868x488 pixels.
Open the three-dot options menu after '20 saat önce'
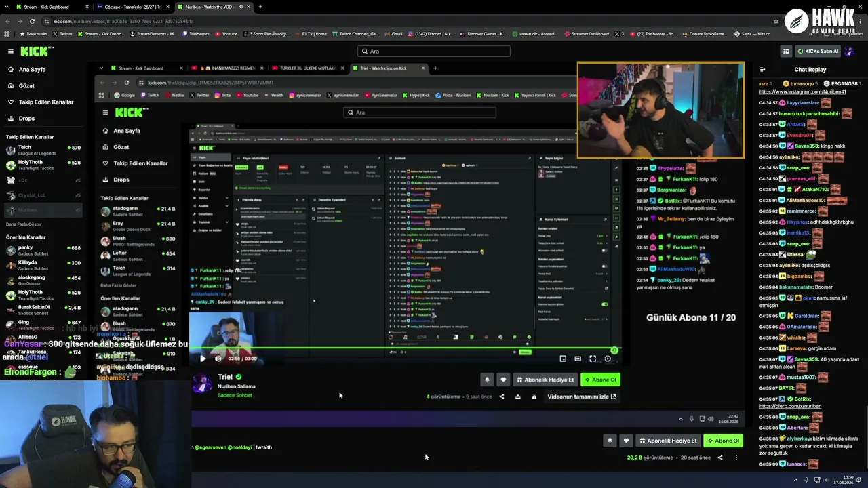(x=736, y=457)
